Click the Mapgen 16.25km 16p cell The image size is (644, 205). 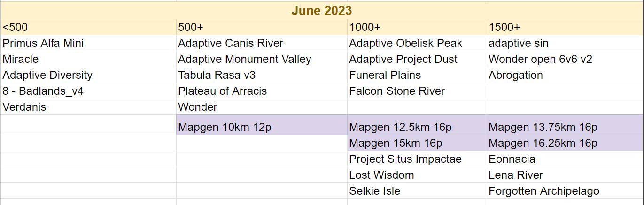tap(565, 143)
